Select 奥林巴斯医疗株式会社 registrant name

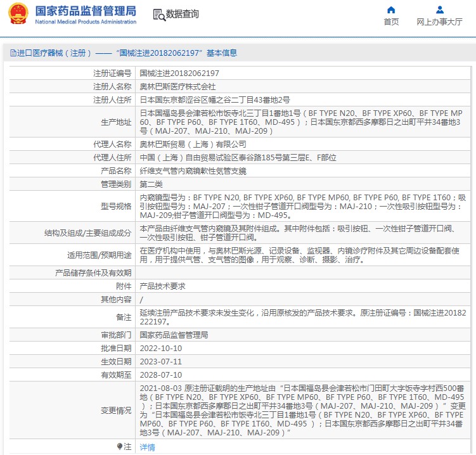coord(177,87)
